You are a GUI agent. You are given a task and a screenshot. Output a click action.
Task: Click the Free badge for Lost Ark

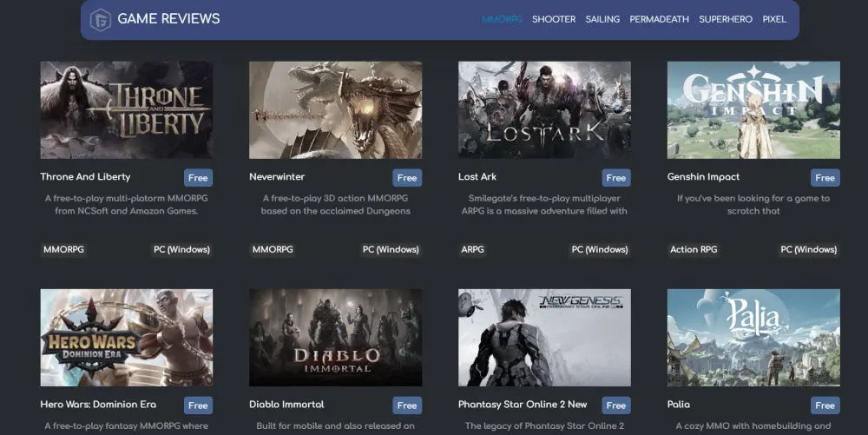click(x=616, y=178)
